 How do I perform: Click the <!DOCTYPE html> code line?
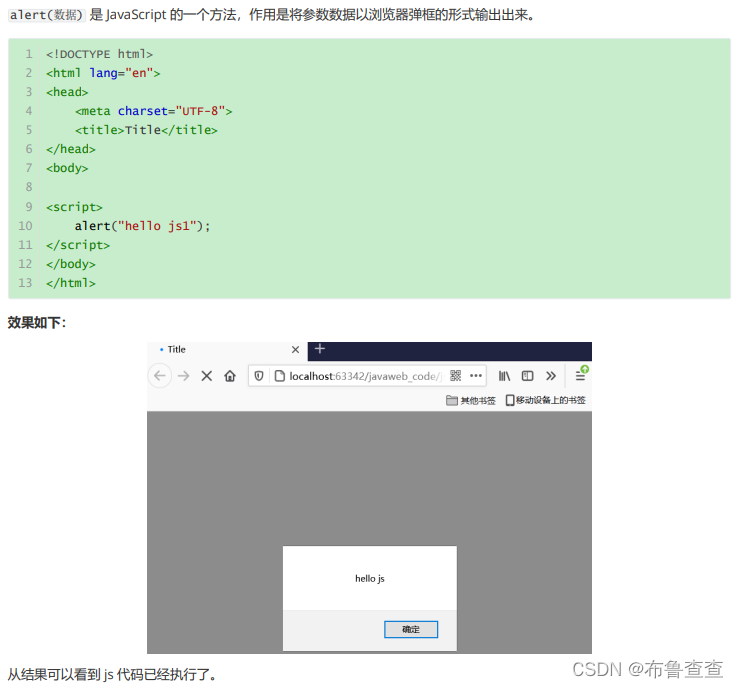pyautogui.click(x=99, y=54)
